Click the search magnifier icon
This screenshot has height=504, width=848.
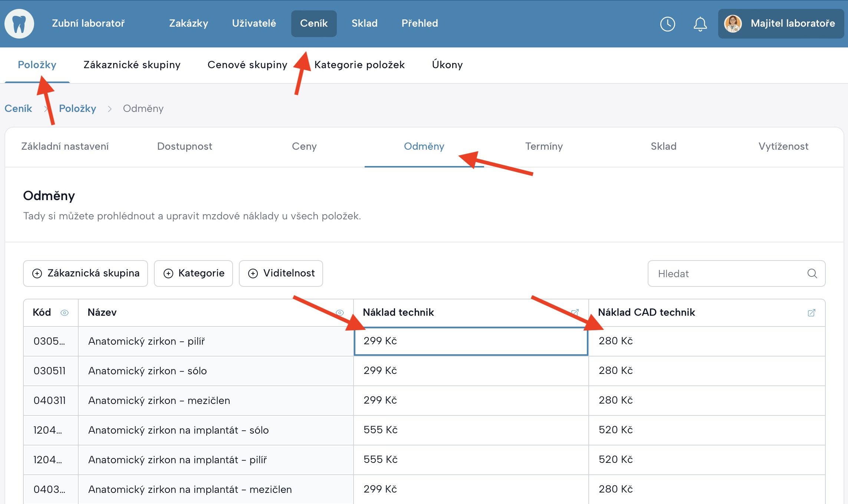click(x=812, y=273)
